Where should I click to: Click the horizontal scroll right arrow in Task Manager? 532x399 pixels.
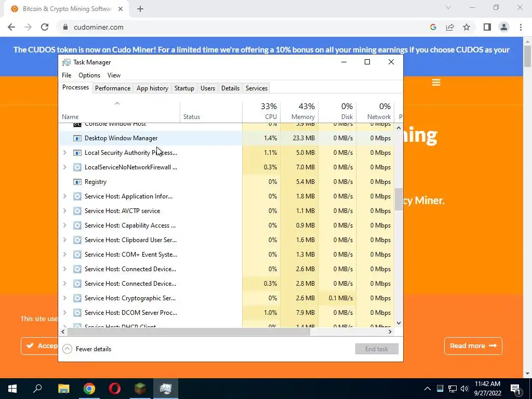(390, 332)
